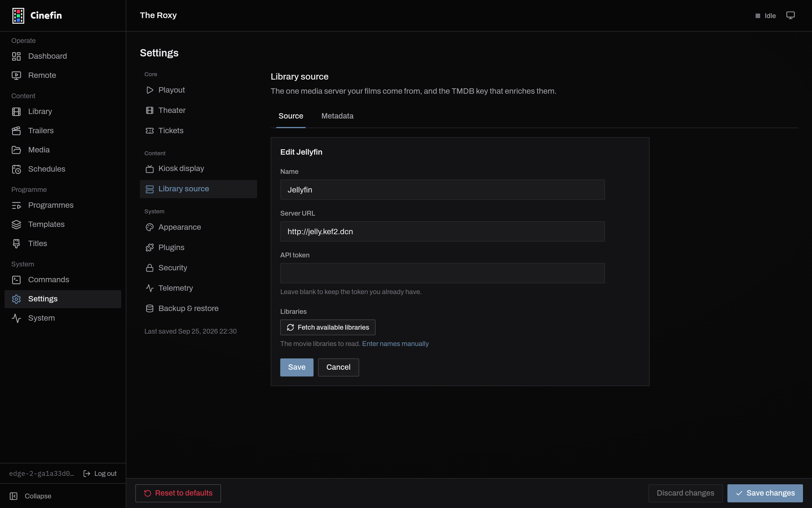Open Backup & restore settings
The height and width of the screenshot is (508, 812).
[x=198, y=308]
